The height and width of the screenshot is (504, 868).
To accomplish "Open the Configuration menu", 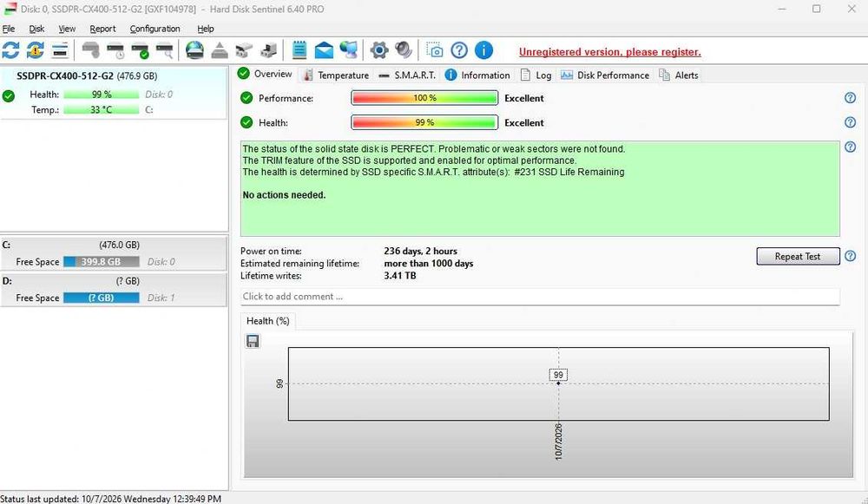I will (155, 29).
